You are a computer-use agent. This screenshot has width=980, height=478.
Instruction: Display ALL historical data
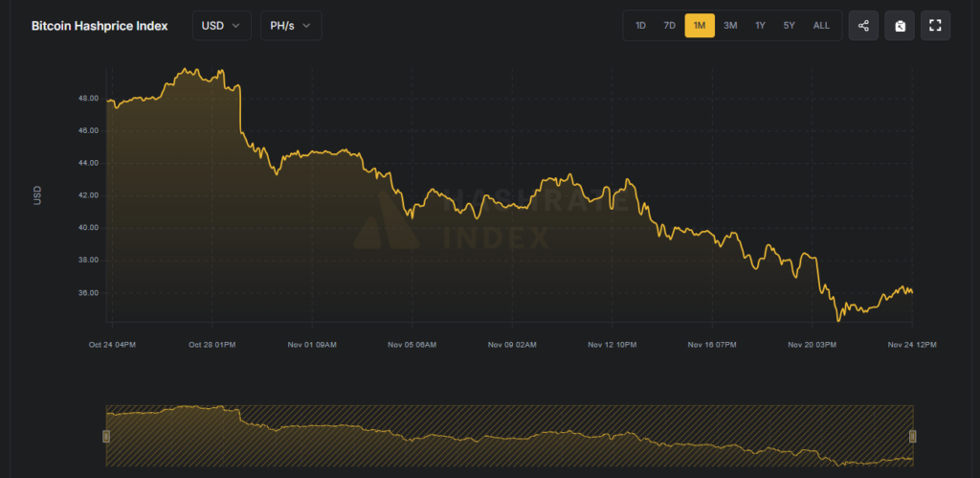coord(821,26)
